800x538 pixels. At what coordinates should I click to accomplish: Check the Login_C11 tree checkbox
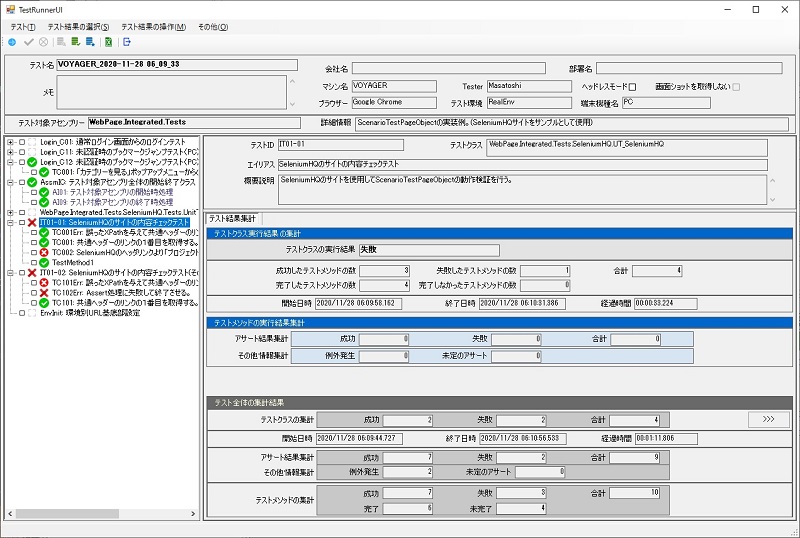(x=22, y=152)
